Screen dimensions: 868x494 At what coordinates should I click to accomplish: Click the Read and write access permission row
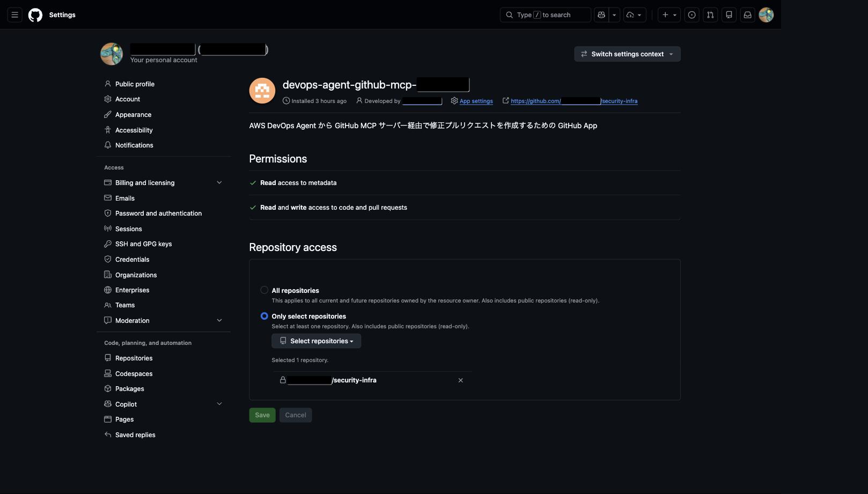[x=465, y=208]
